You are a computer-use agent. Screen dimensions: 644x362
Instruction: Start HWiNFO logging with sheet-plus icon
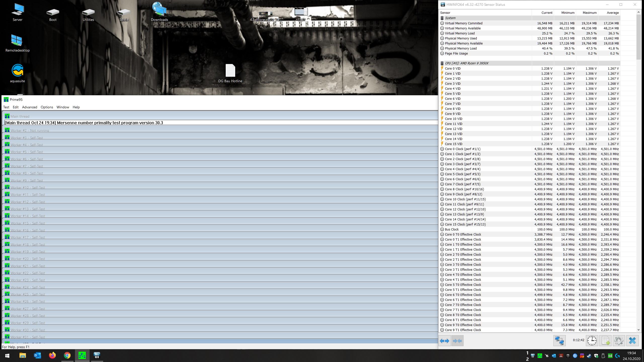pyautogui.click(x=606, y=341)
